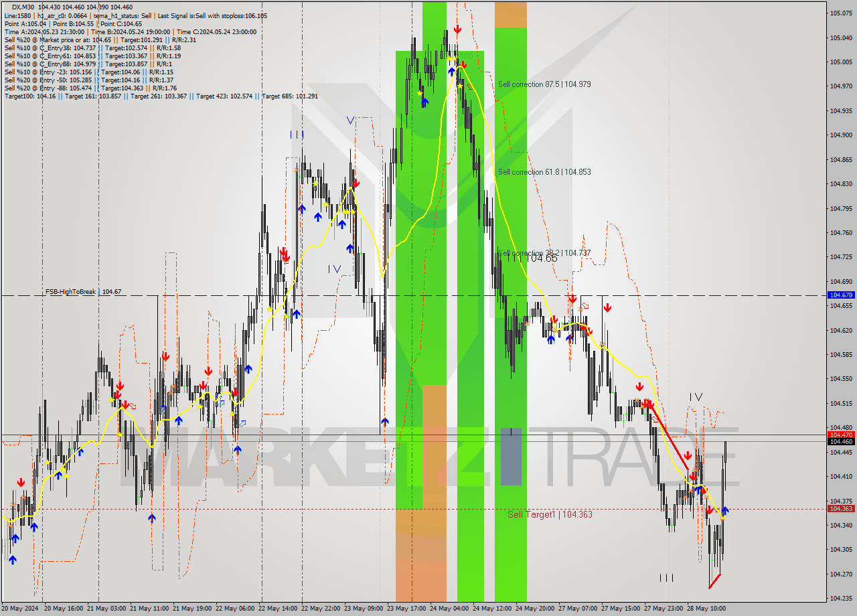The height and width of the screenshot is (616, 857).
Task: Click the '24 May 20:00' time axis label
Action: 535,609
